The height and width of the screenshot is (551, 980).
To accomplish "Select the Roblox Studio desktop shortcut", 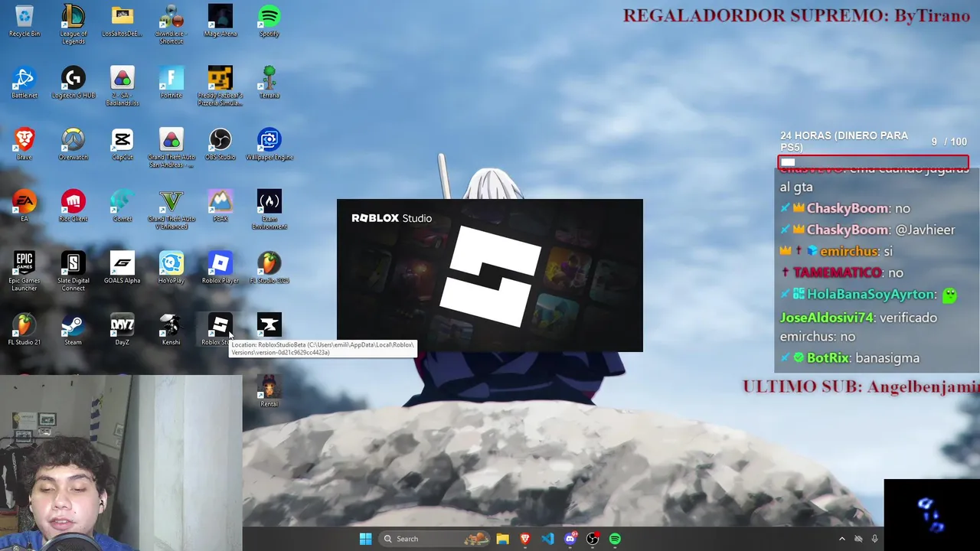I will [x=220, y=330].
